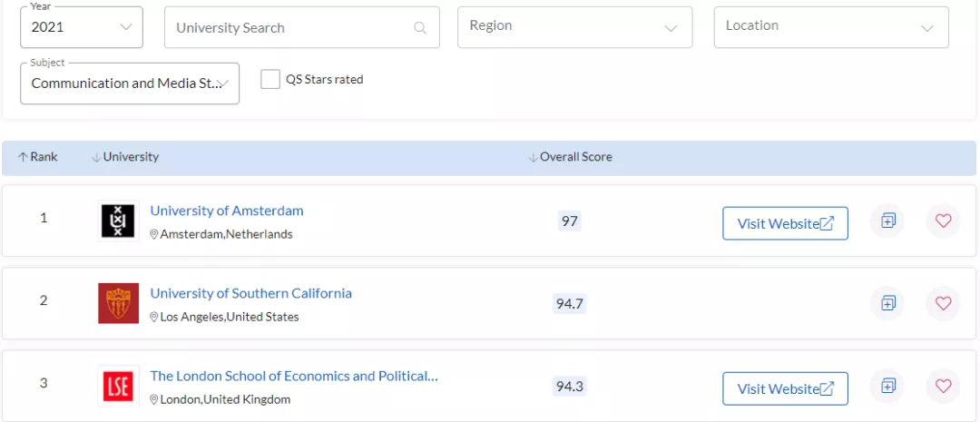Add University of Southern California to compare
The image size is (980, 422).
[x=887, y=303]
